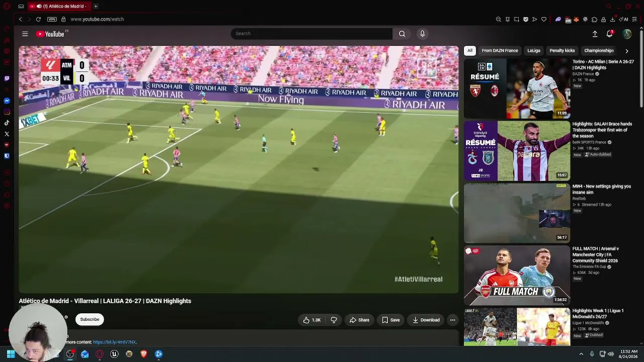The width and height of the screenshot is (644, 362).
Task: Start voice search with the microphone
Action: pyautogui.click(x=422, y=34)
